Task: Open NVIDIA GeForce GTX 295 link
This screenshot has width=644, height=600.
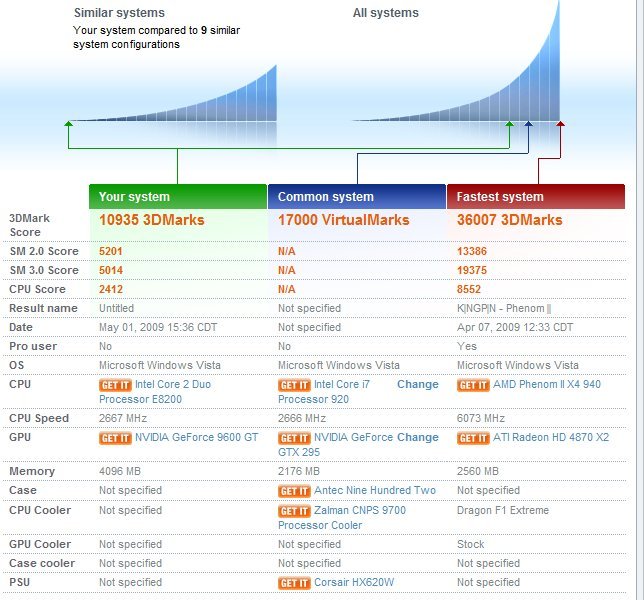Action: pyautogui.click(x=336, y=445)
